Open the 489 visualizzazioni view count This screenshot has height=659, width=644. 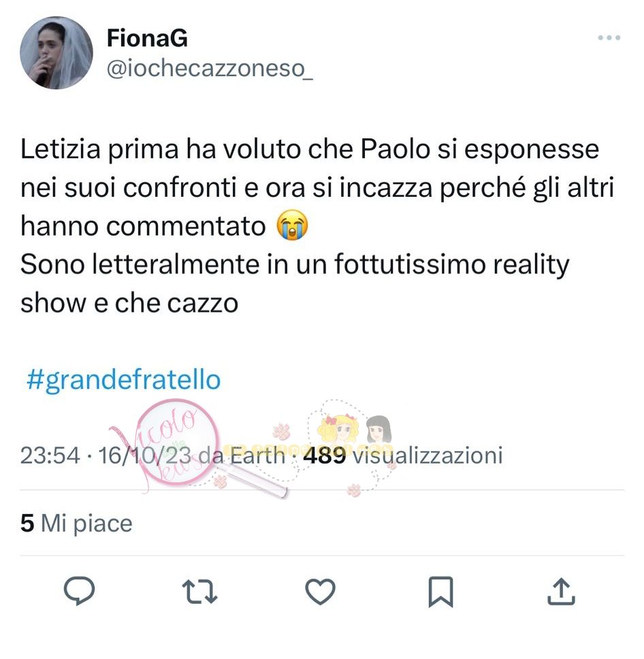(x=403, y=455)
